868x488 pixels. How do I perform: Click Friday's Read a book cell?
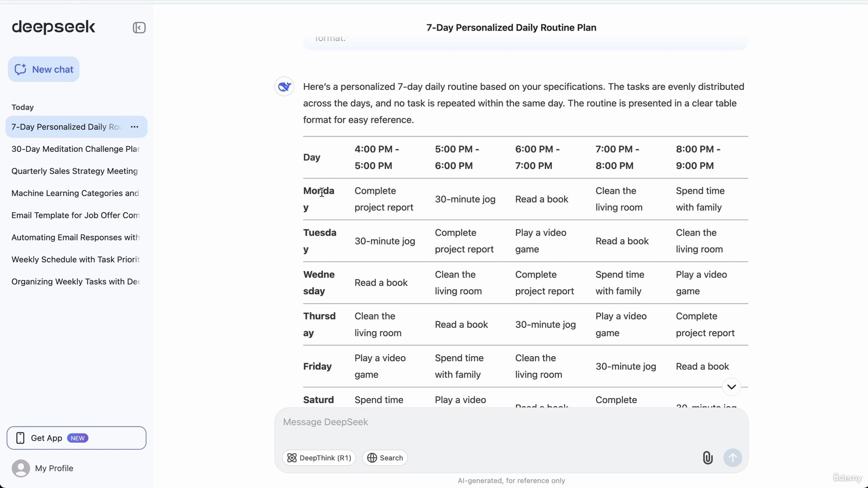pos(703,366)
